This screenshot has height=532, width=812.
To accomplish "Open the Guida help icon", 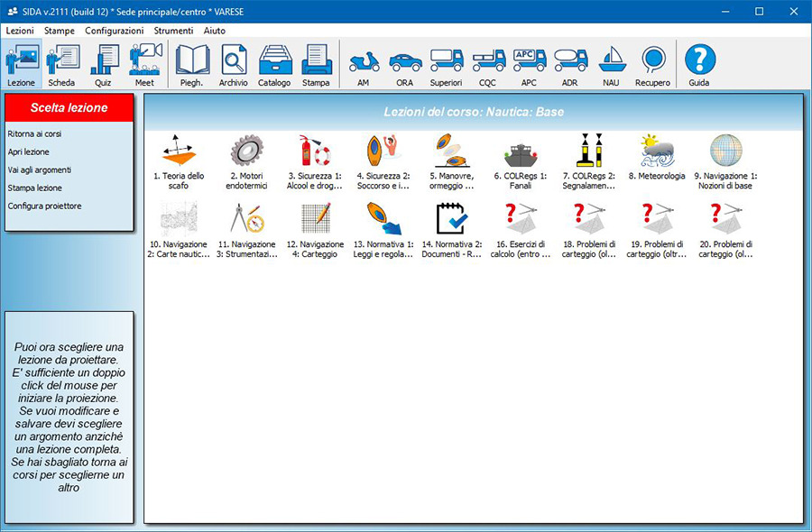I will (x=699, y=65).
